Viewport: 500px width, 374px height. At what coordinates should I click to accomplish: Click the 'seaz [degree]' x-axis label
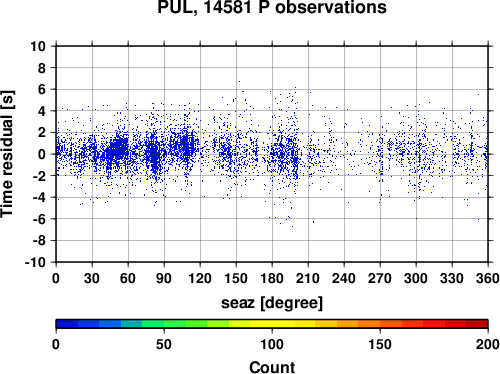click(x=272, y=303)
